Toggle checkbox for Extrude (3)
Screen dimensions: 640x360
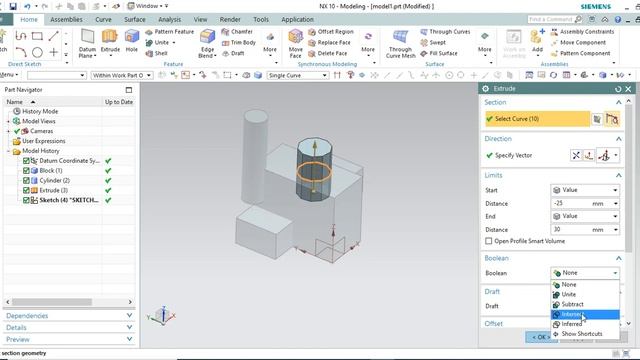coord(26,191)
